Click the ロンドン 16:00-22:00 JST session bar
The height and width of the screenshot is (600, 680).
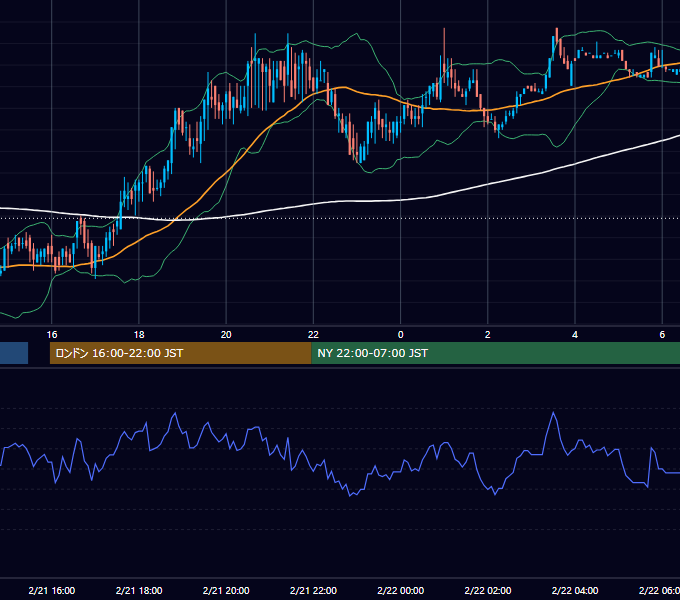click(x=180, y=353)
